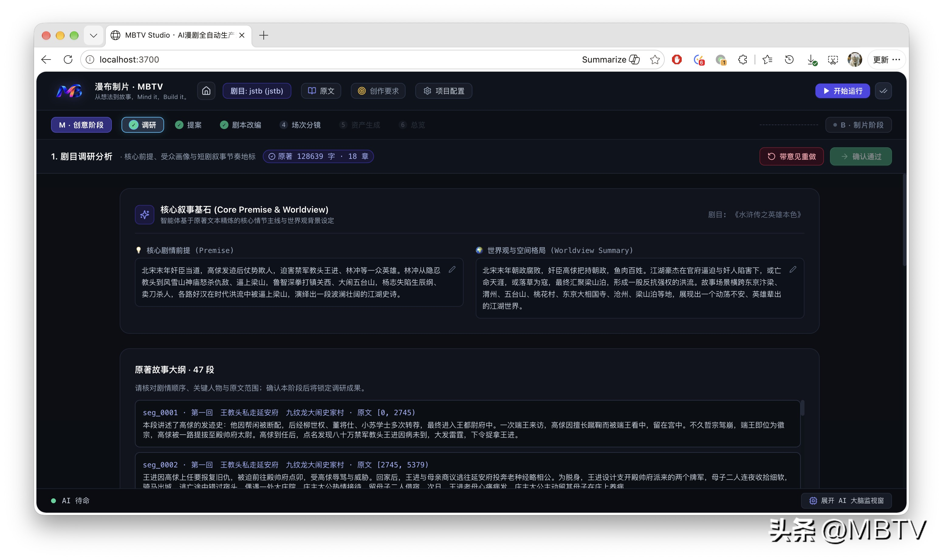943x560 pixels.
Task: Bookmark the page with the star icon
Action: (655, 60)
